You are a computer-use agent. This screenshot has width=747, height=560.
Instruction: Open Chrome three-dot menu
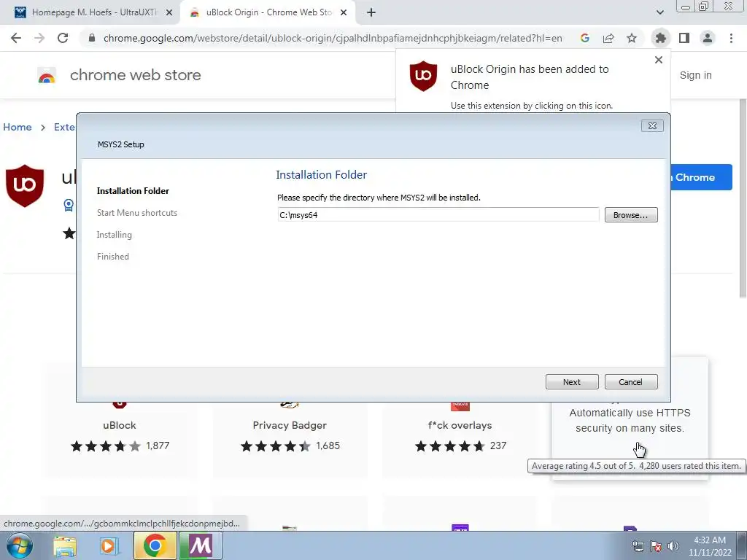(731, 38)
